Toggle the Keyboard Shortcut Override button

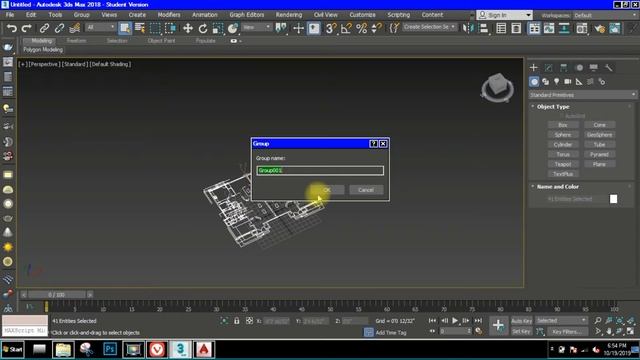(313, 28)
